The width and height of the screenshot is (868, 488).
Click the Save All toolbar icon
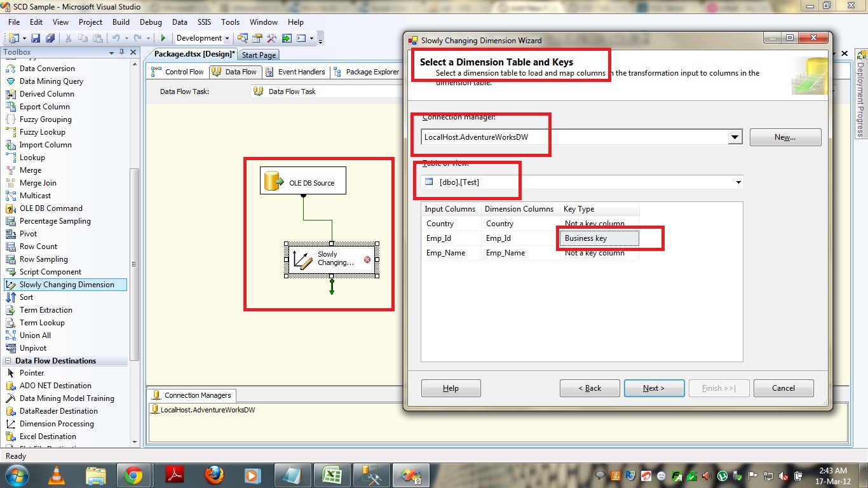[x=48, y=39]
